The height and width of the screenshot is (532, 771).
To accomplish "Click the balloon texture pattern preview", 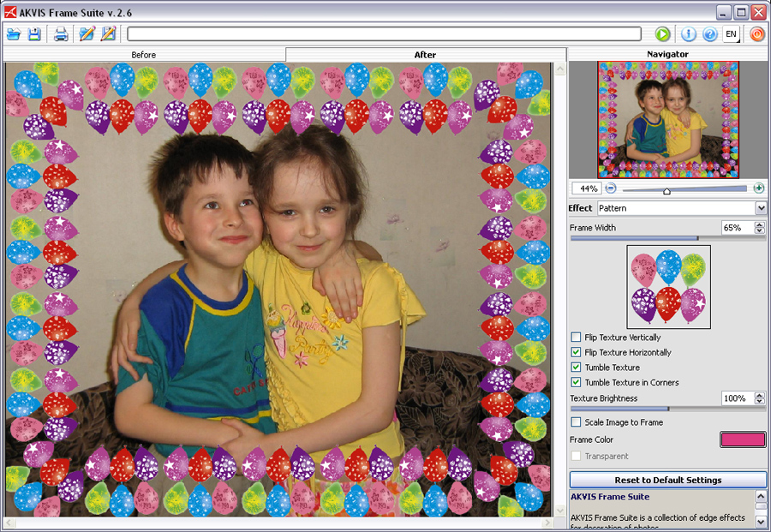I will click(x=669, y=287).
